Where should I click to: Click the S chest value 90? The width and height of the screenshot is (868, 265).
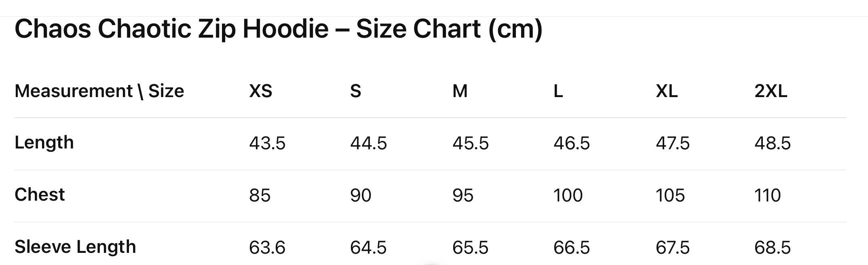360,195
